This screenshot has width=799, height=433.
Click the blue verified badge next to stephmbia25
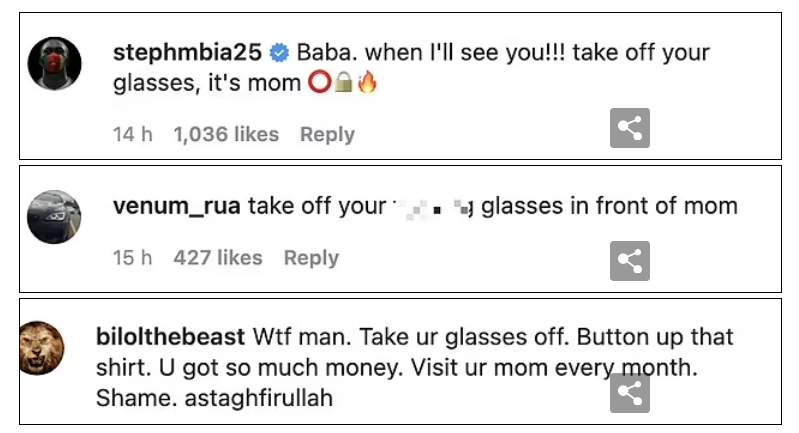pos(281,53)
